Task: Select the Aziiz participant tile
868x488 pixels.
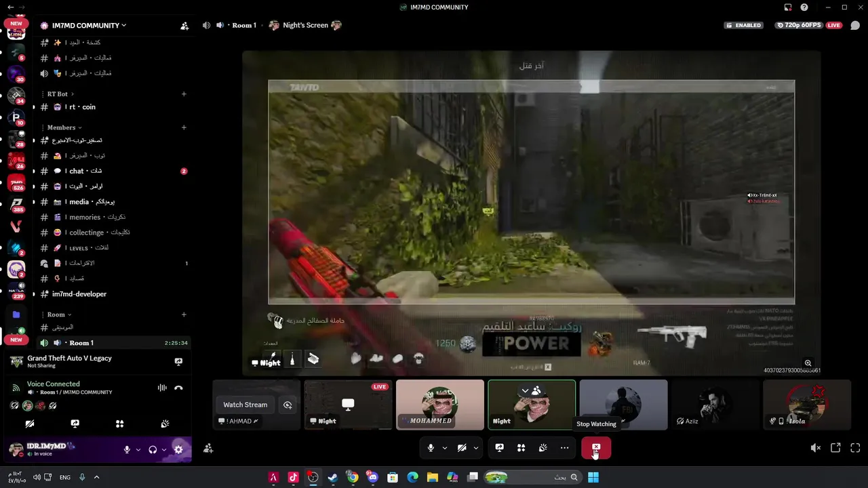Action: click(715, 405)
